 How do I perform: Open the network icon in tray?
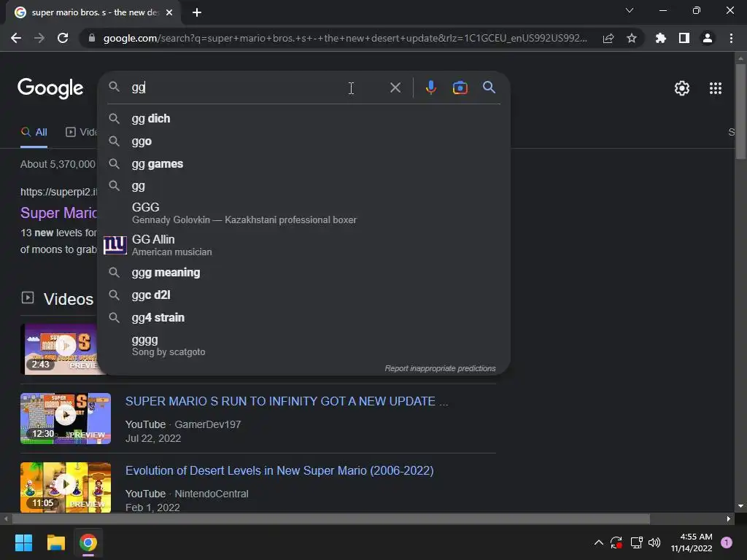(x=636, y=542)
